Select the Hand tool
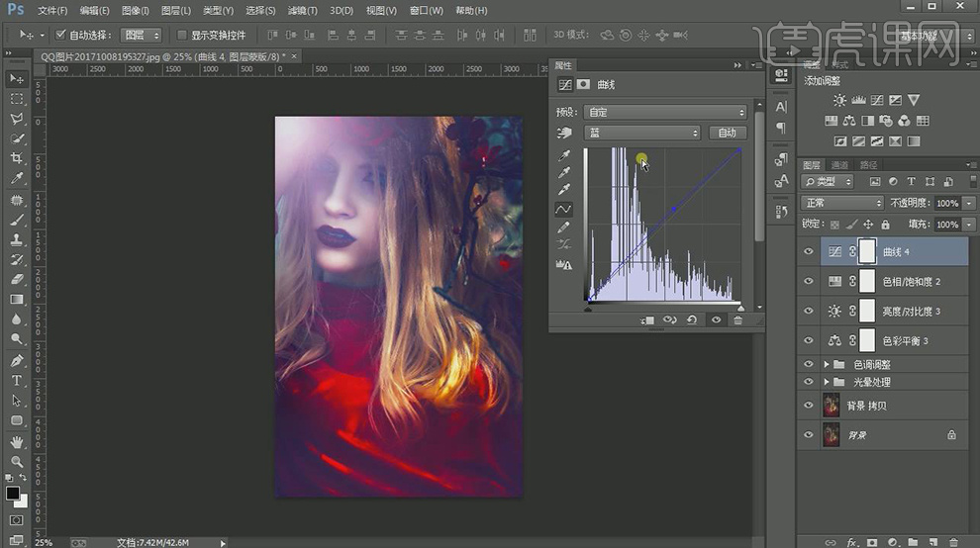980x548 pixels. pyautogui.click(x=17, y=442)
